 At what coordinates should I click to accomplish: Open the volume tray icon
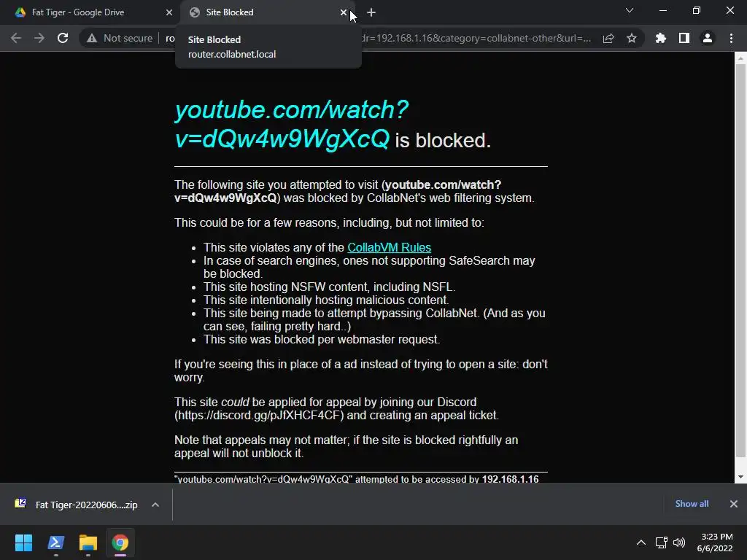pos(679,542)
